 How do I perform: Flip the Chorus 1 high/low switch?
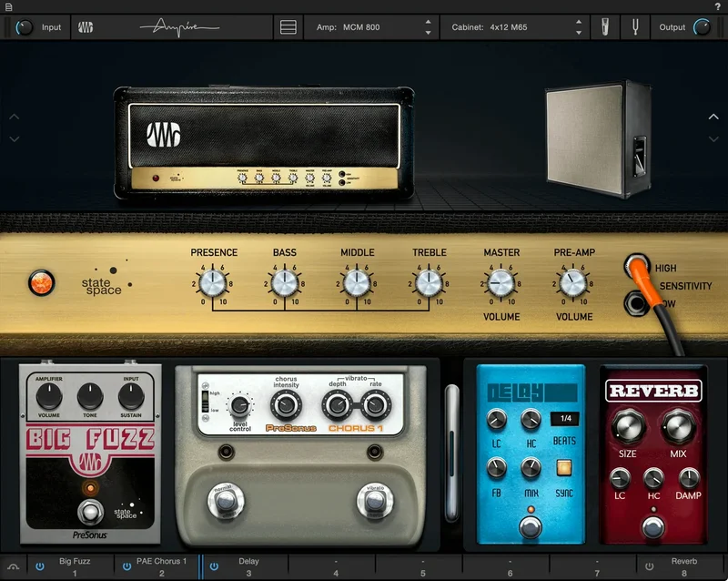point(205,402)
